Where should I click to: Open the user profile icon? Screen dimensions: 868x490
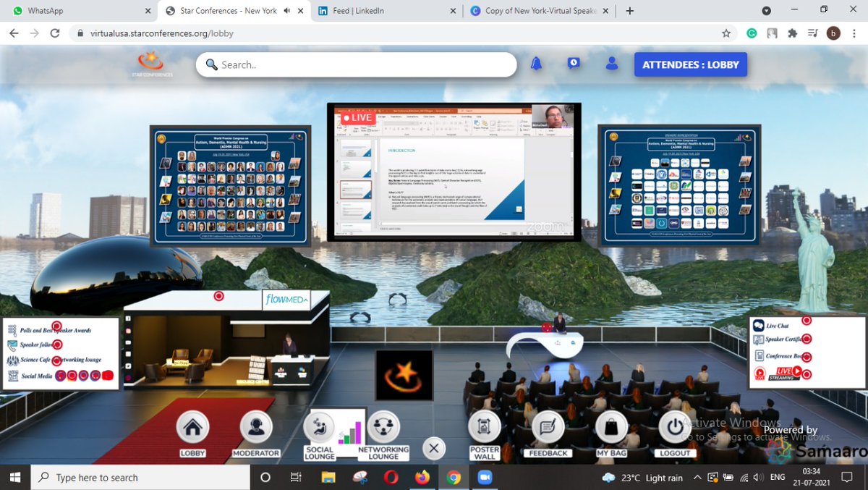click(x=612, y=64)
